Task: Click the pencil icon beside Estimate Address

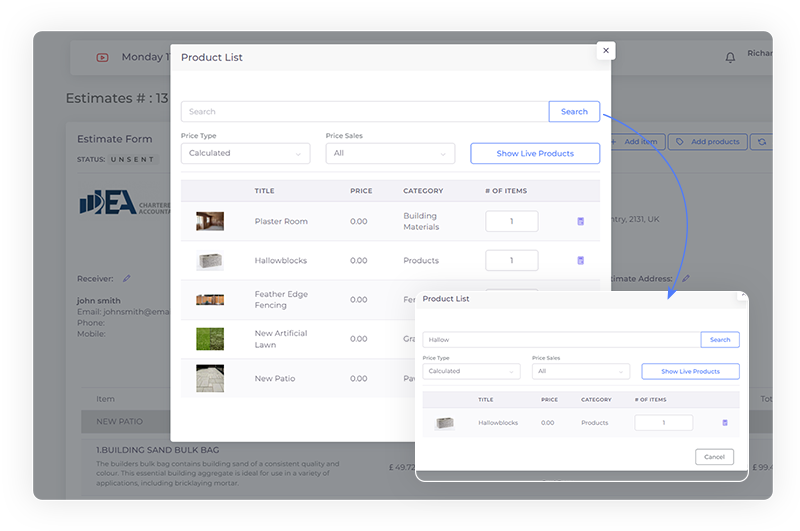Action: (686, 278)
